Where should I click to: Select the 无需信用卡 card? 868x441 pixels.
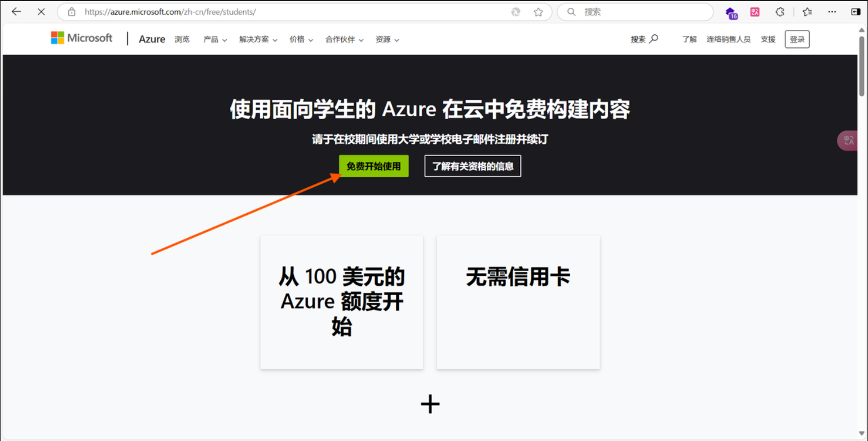coord(518,303)
